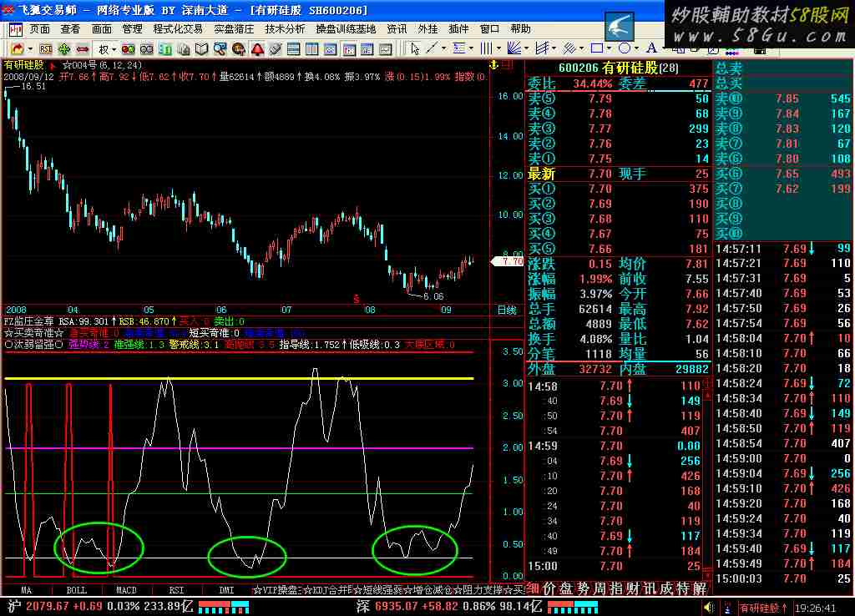Click the home icon in toolbar
Viewport: 855px width, 616px height.
18,49
